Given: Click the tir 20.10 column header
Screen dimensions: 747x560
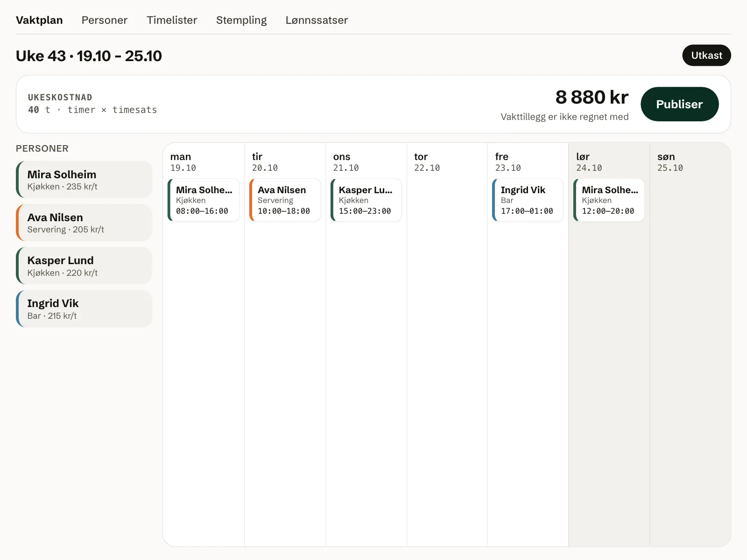Looking at the screenshot, I should pyautogui.click(x=265, y=162).
